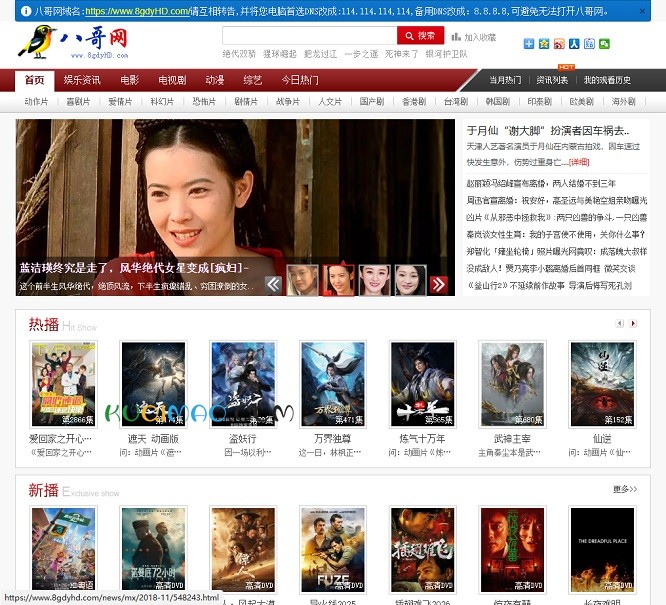Viewport: 666px width, 605px height.
Task: Click 更多>> in 新播 section
Action: (625, 489)
